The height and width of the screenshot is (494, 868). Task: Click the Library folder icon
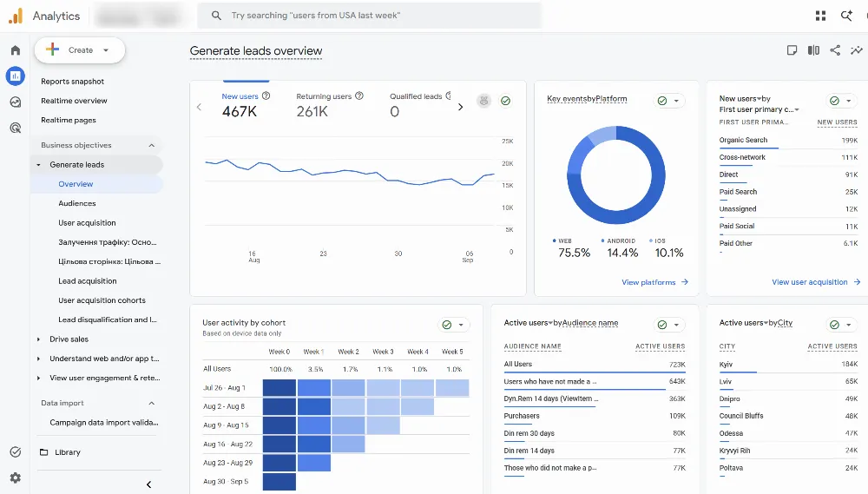pyautogui.click(x=43, y=452)
